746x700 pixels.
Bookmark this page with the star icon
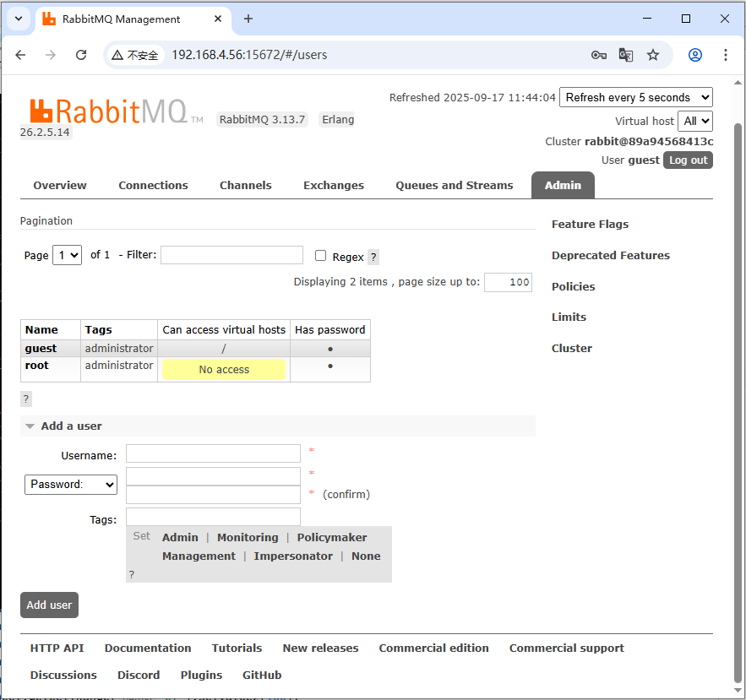coord(653,55)
